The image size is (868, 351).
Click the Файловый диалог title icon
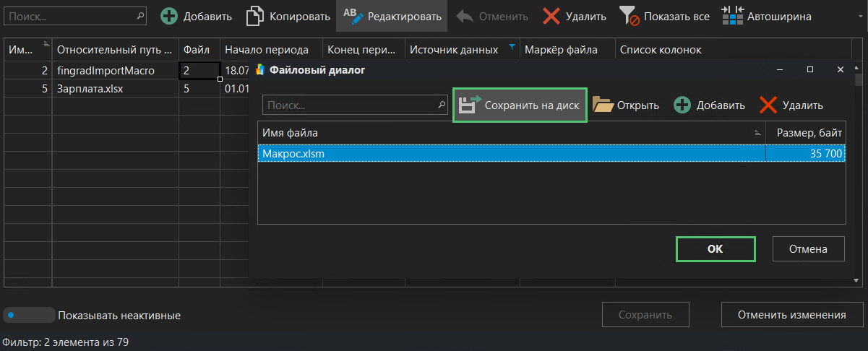261,70
